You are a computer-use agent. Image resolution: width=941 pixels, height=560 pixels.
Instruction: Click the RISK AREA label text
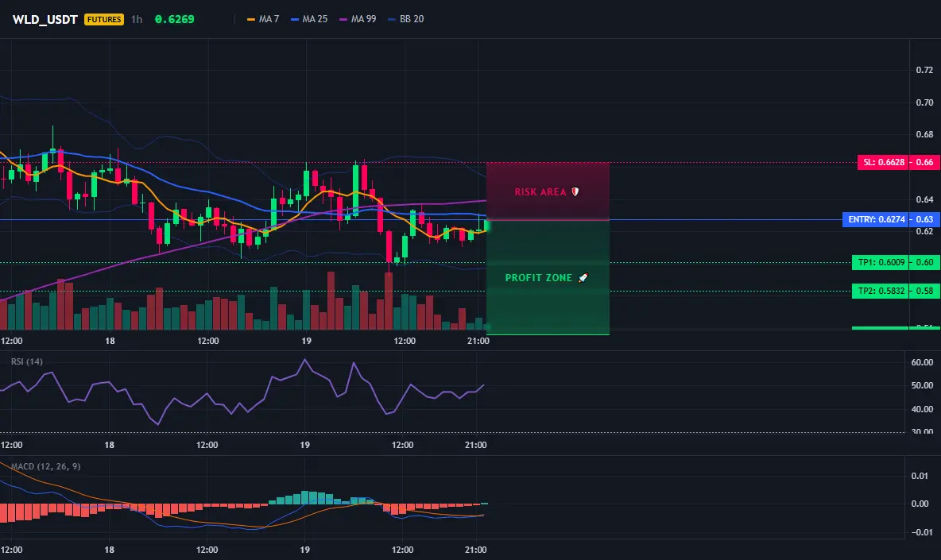point(540,192)
